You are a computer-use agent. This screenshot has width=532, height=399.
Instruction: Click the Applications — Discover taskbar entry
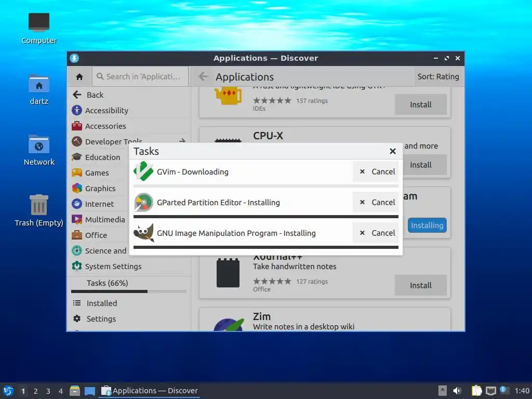click(x=149, y=391)
